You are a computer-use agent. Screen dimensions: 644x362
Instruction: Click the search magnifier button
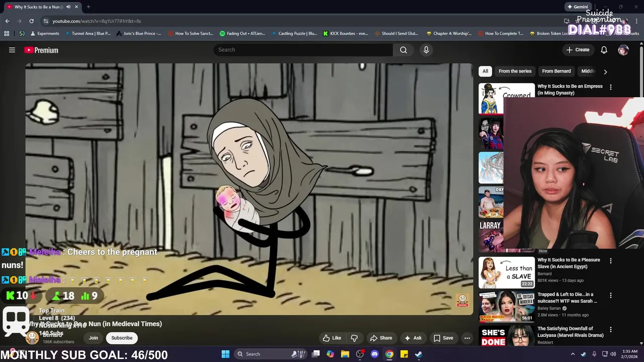[x=404, y=50]
